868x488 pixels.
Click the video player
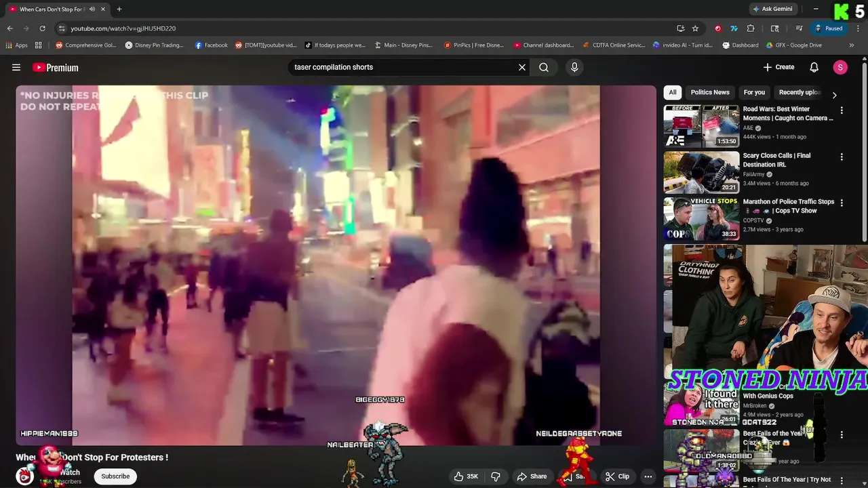[336, 265]
